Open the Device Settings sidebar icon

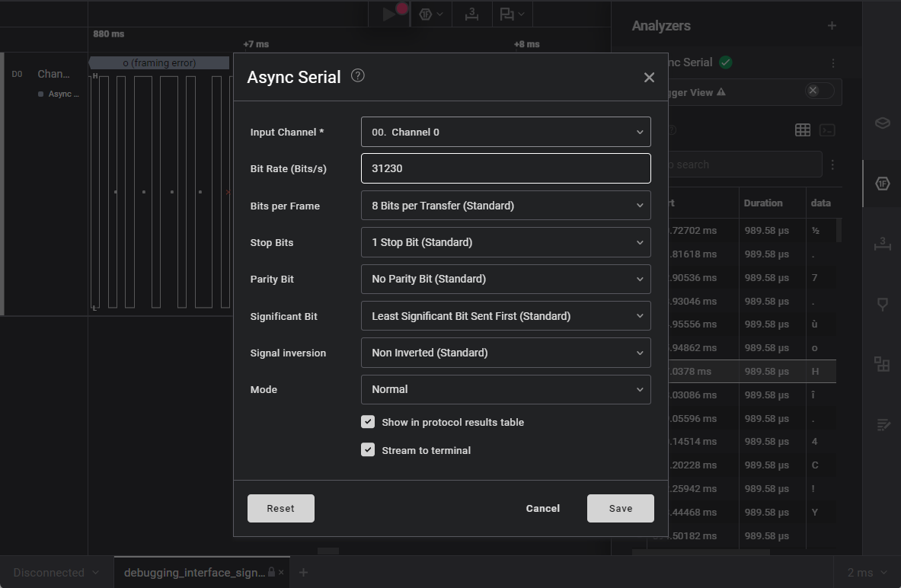coord(882,123)
